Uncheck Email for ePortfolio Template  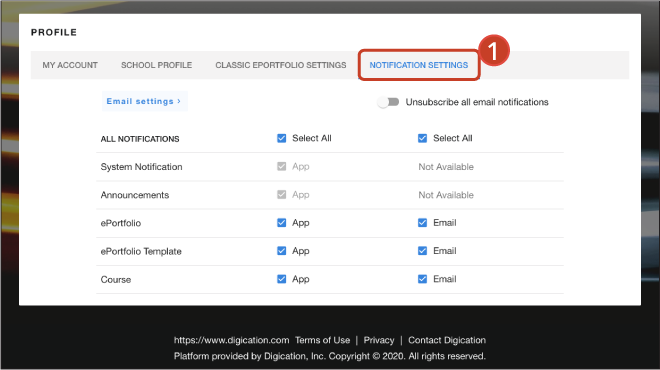coord(422,251)
